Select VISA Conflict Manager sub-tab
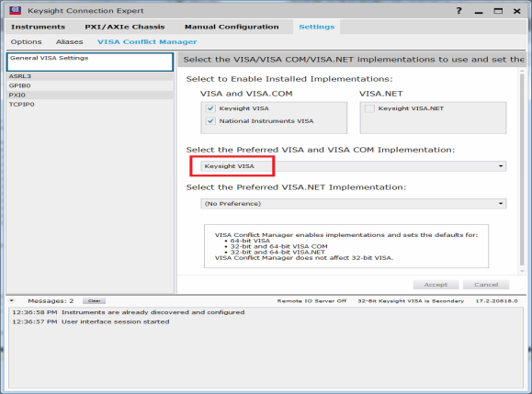Image resolution: width=532 pixels, height=394 pixels. (147, 42)
